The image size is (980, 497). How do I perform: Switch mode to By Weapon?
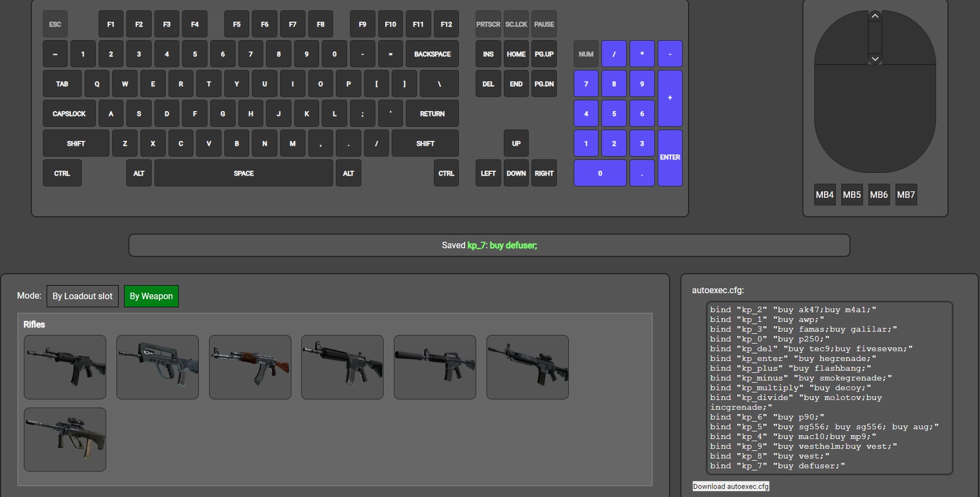(x=151, y=296)
